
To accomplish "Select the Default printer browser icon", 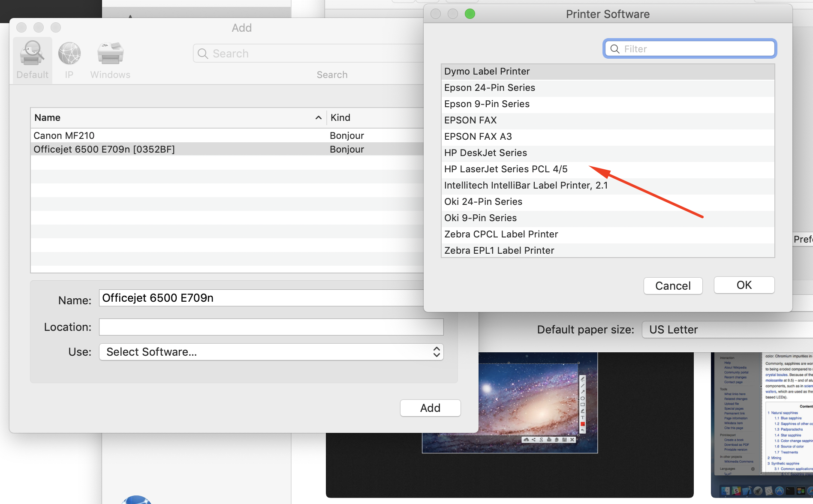I will 33,60.
